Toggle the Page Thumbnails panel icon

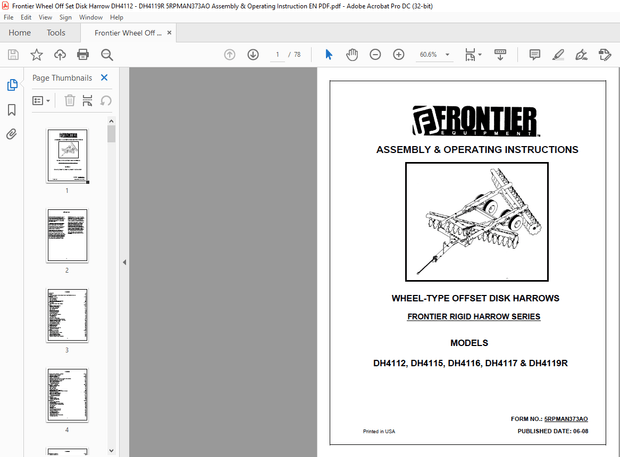12,86
